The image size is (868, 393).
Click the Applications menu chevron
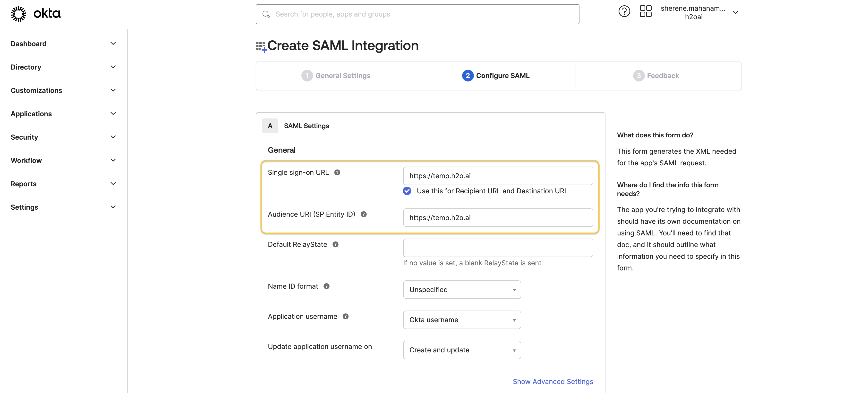coord(113,113)
